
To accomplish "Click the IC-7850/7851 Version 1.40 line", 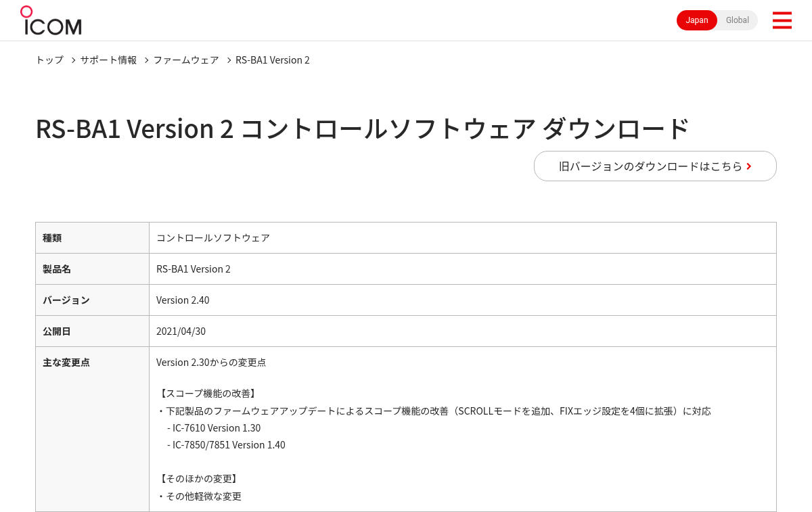I will 226,445.
